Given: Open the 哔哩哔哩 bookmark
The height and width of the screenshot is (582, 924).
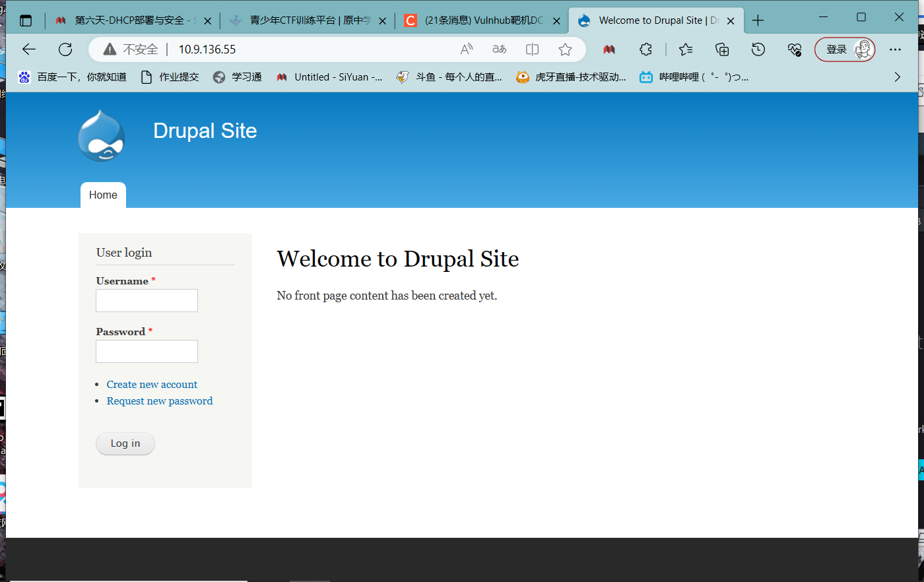Looking at the screenshot, I should tap(694, 77).
